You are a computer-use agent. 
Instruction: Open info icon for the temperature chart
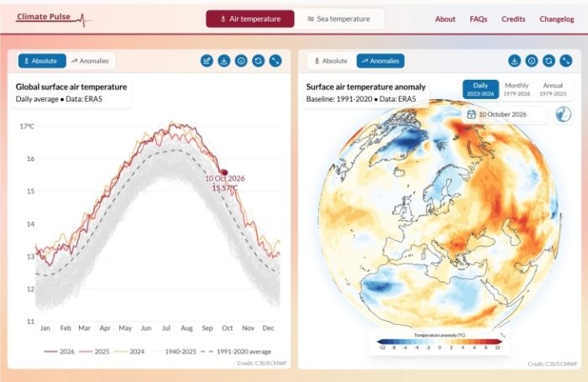coord(241,60)
